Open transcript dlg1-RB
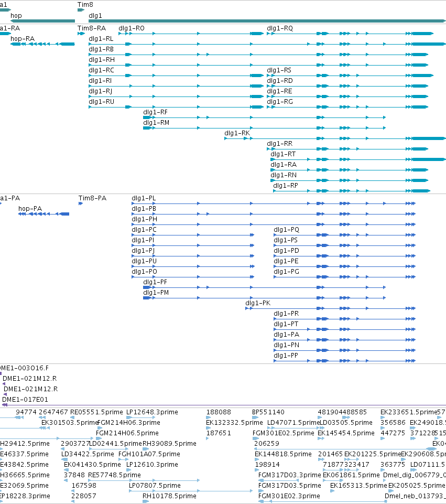This screenshot has width=446, height=504. [101, 49]
